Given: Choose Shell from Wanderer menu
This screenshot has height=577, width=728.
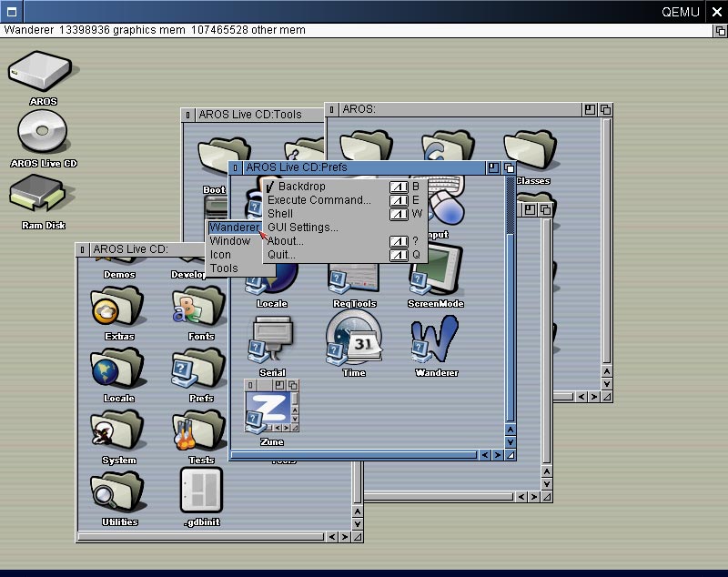Looking at the screenshot, I should [345, 214].
